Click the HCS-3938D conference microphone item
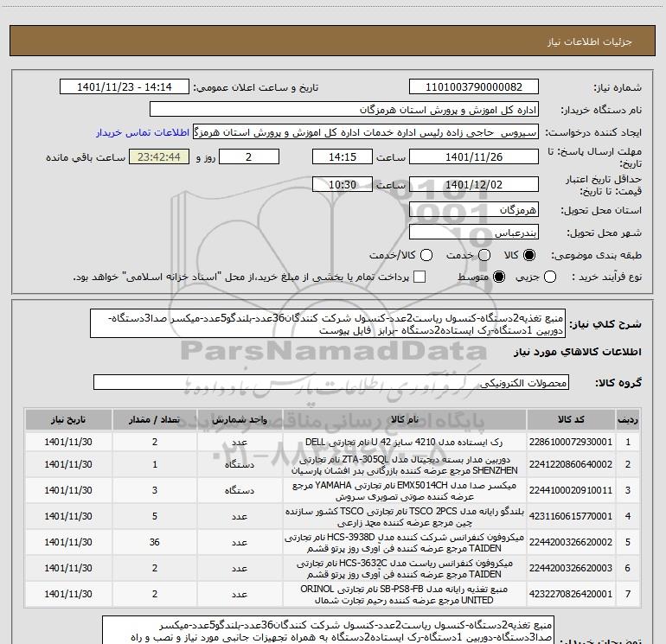Image resolution: width=666 pixels, height=644 pixels. click(x=405, y=543)
